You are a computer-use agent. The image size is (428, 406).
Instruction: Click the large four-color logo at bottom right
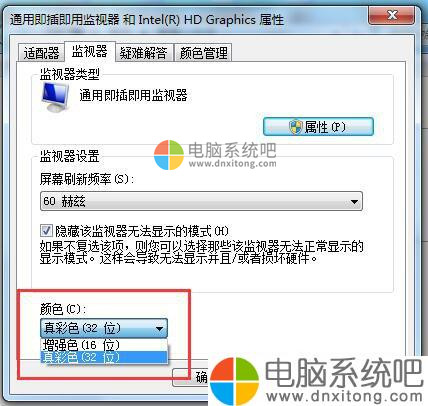point(234,381)
